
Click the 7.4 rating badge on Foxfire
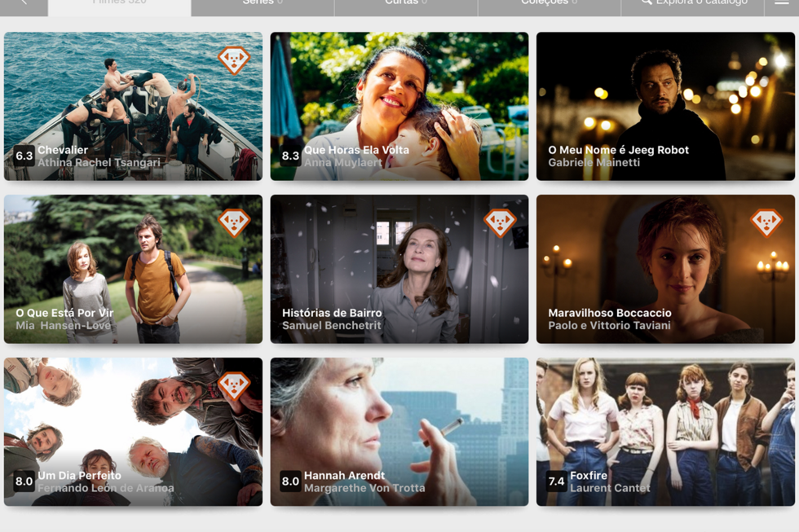(x=556, y=481)
